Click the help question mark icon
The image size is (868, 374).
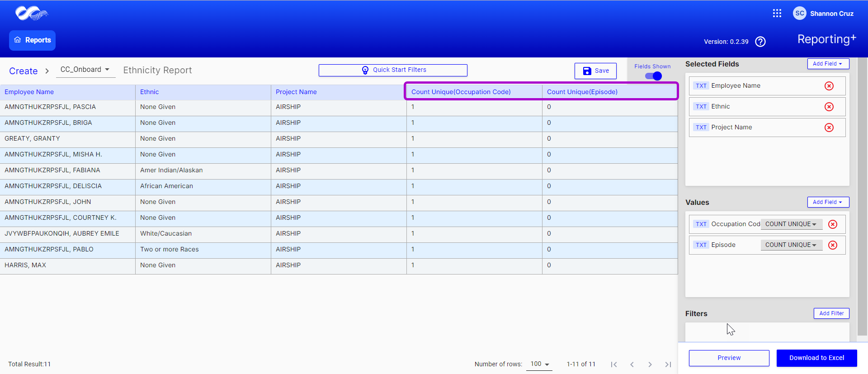(x=760, y=42)
